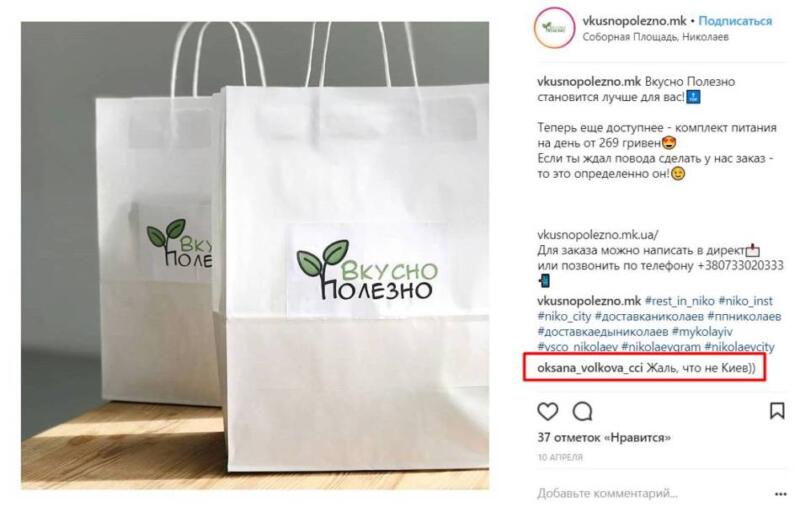Open the vkusnopolezno.mk profile avatar
800x512 pixels.
click(x=554, y=28)
